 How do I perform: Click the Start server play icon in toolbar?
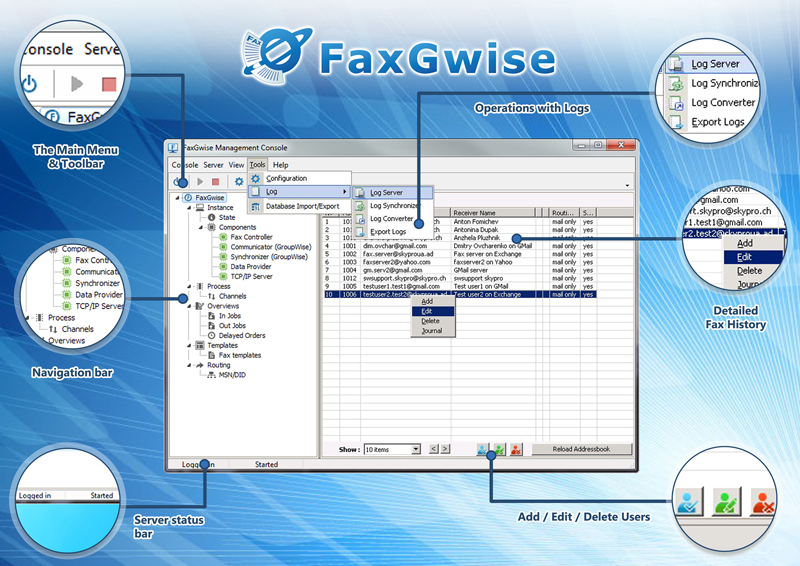[x=200, y=181]
